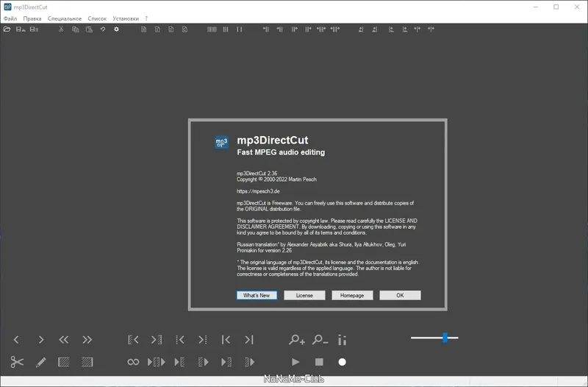588x387 pixels.
Task: Open the Файл menu
Action: (x=10, y=18)
